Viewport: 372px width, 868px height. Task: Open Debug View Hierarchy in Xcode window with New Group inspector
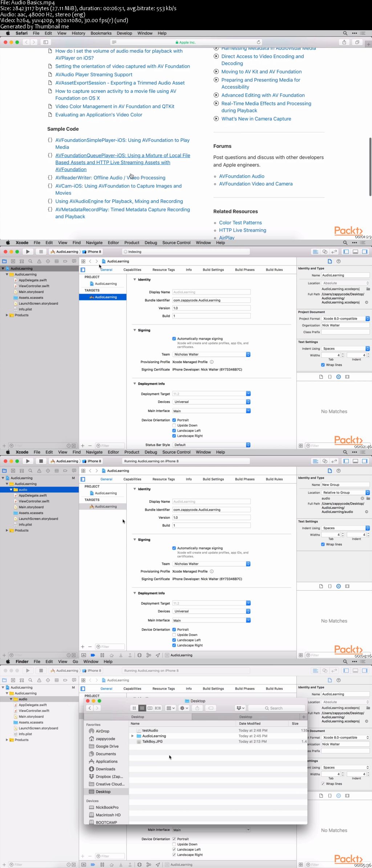[139, 655]
